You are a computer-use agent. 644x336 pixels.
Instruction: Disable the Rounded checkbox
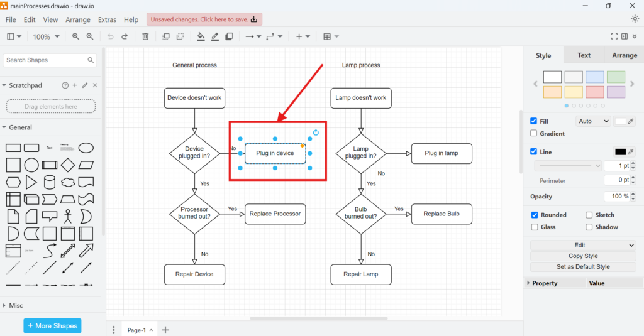point(534,215)
